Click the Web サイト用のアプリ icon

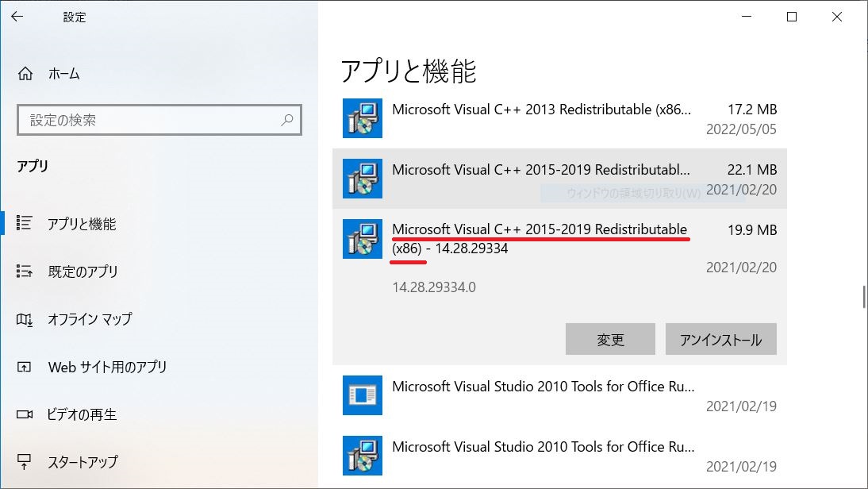[24, 367]
